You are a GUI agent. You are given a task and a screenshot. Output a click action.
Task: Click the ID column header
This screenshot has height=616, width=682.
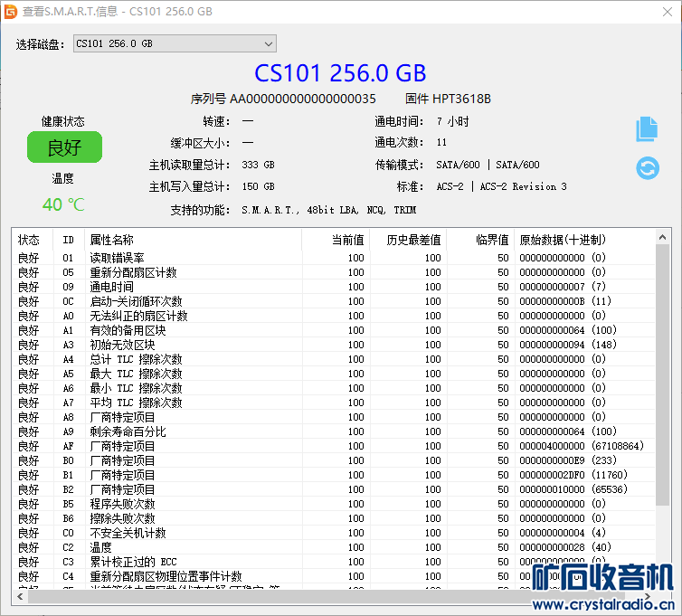(x=68, y=240)
